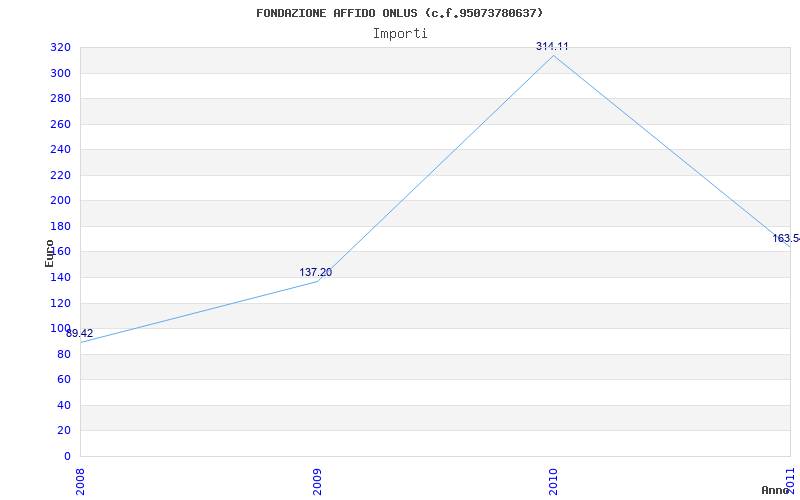The width and height of the screenshot is (800, 500).
Task: Click the 120 y-axis value
Action: (x=60, y=304)
